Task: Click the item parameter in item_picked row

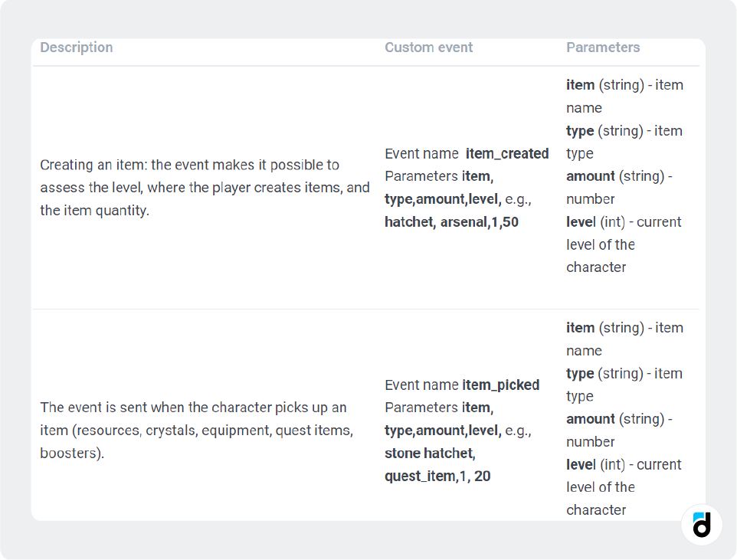Action: tap(580, 328)
